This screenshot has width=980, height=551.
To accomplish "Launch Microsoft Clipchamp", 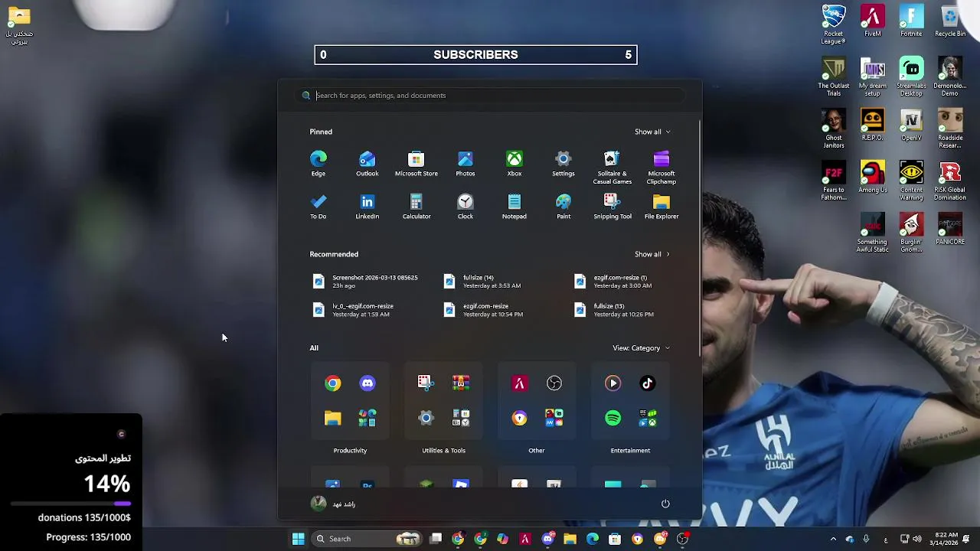I will pos(661,168).
